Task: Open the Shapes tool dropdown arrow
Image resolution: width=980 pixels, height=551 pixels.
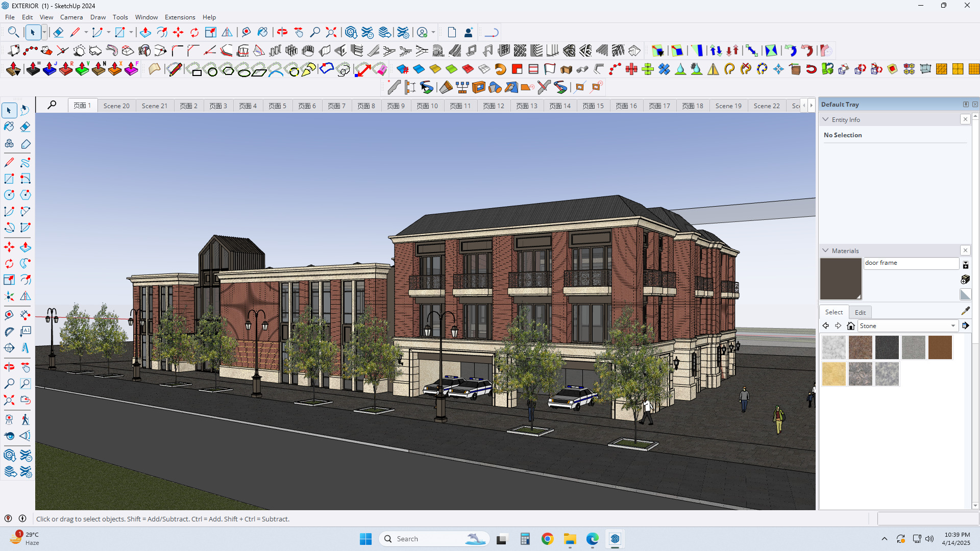Action: click(x=131, y=33)
